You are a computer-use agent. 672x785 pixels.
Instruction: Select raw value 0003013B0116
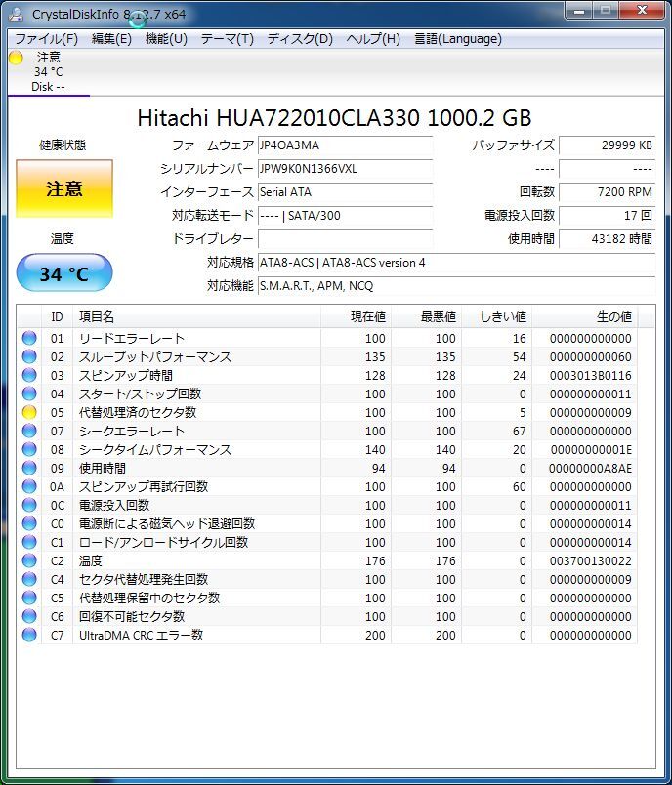(590, 376)
